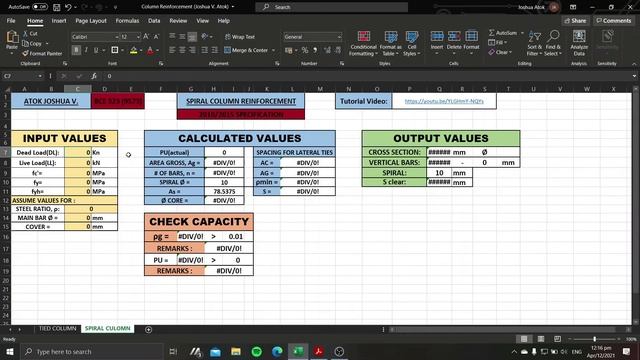Click the Name Box showing C7
640x360 pixels.
tap(22, 76)
